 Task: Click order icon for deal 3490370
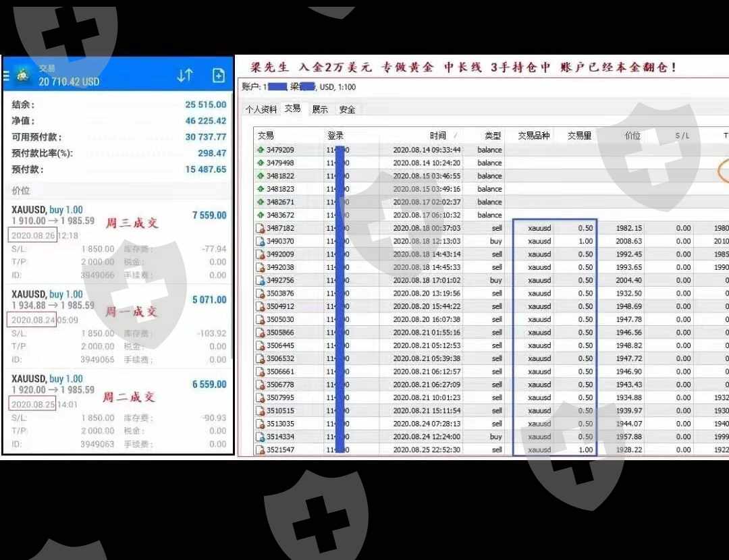point(261,241)
